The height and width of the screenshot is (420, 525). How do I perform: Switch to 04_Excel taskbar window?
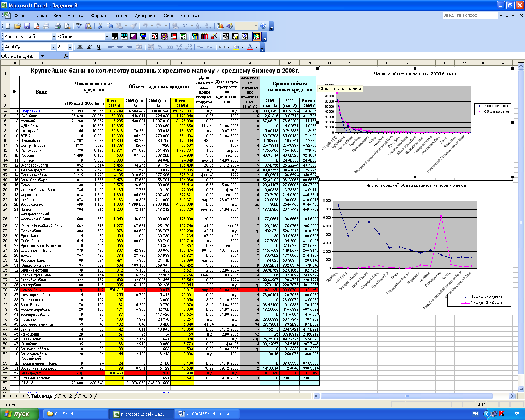(75, 414)
